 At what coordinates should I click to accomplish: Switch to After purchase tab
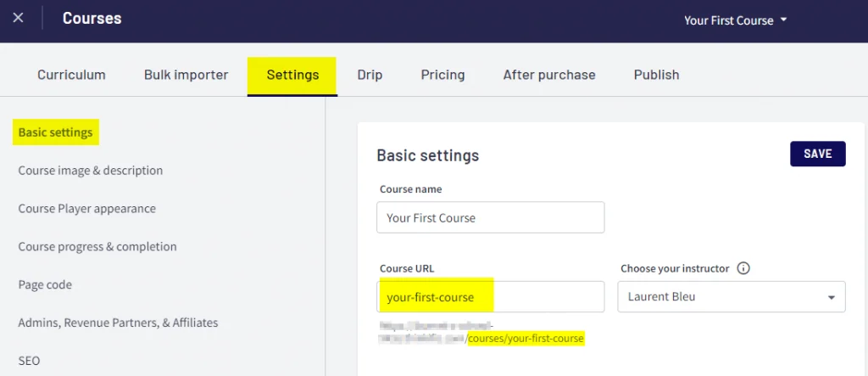pos(549,75)
